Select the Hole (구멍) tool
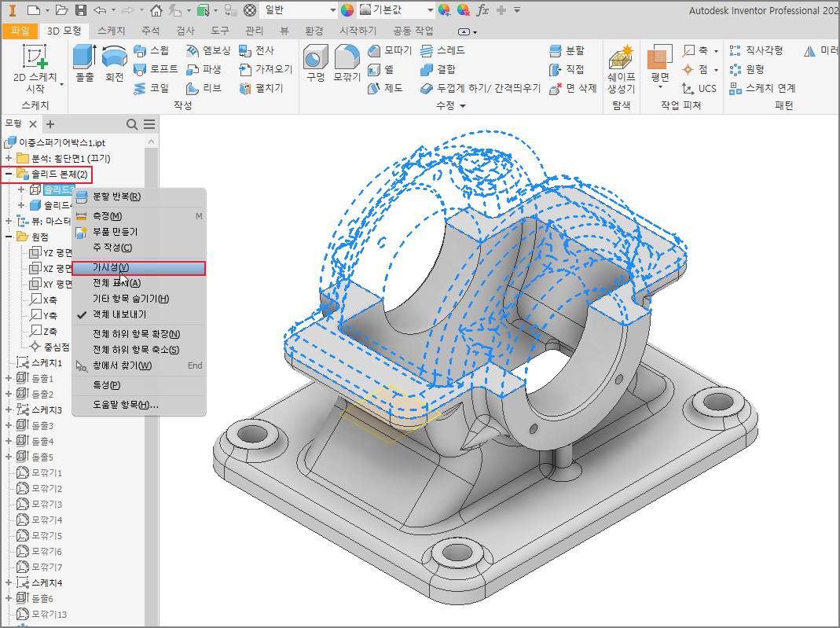 [316, 63]
